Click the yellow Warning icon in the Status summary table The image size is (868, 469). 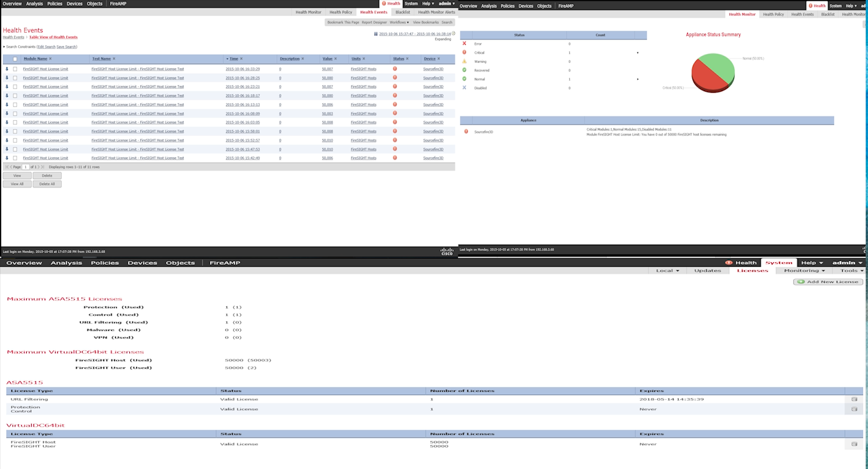[464, 61]
